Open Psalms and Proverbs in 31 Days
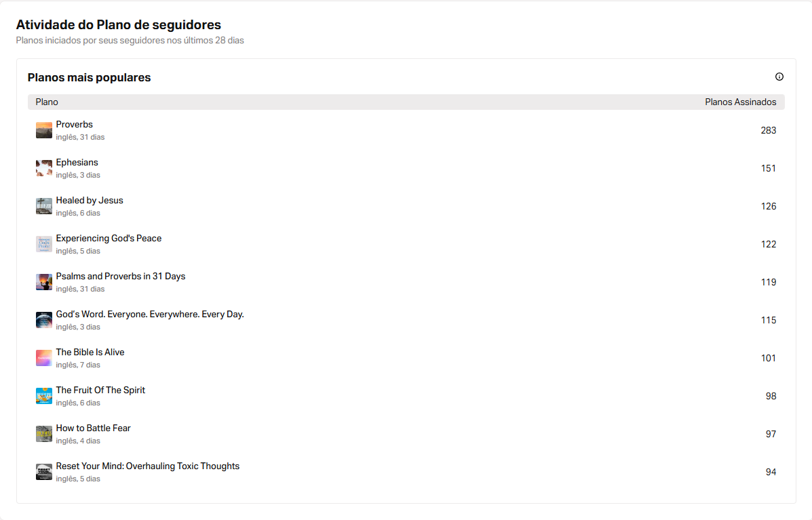 (121, 277)
